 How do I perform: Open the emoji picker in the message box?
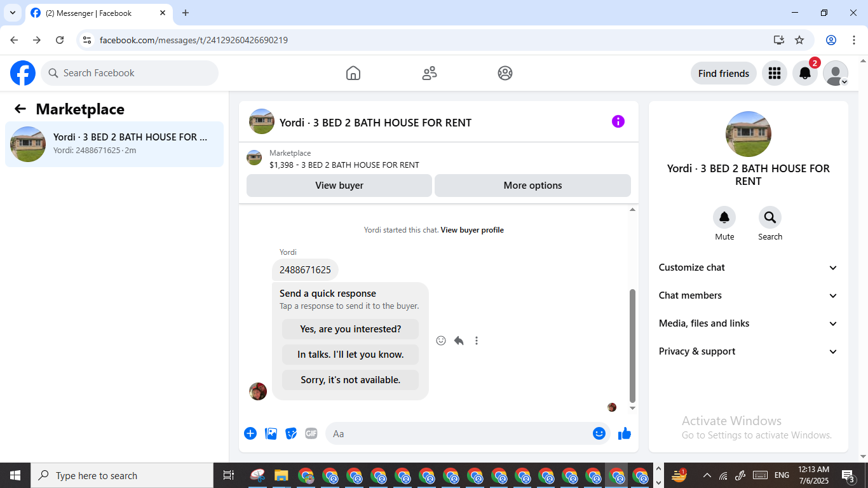(599, 433)
